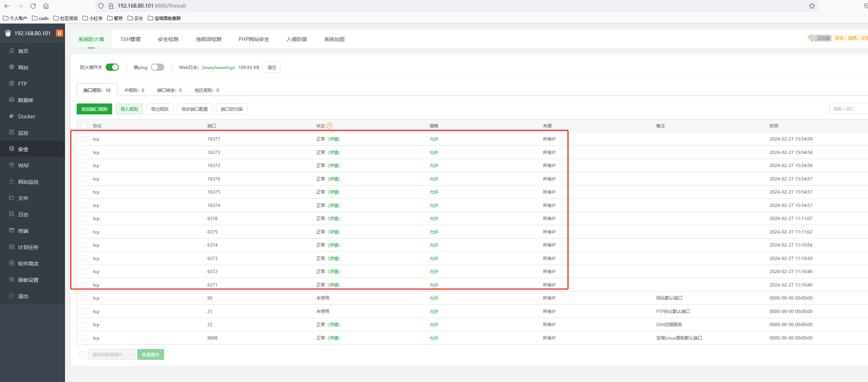Check the row for port 16371
868x382 pixels.
[84, 139]
